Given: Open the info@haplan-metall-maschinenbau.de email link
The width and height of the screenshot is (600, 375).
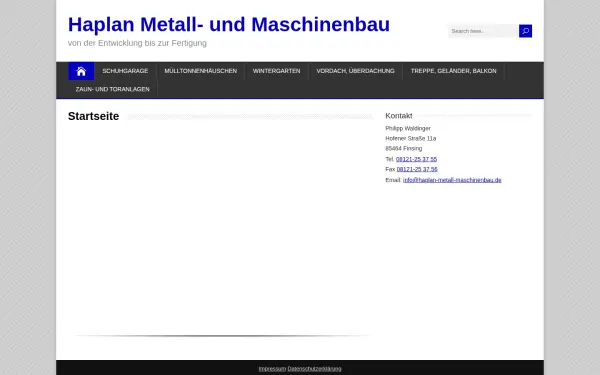Looking at the screenshot, I should pos(452,180).
